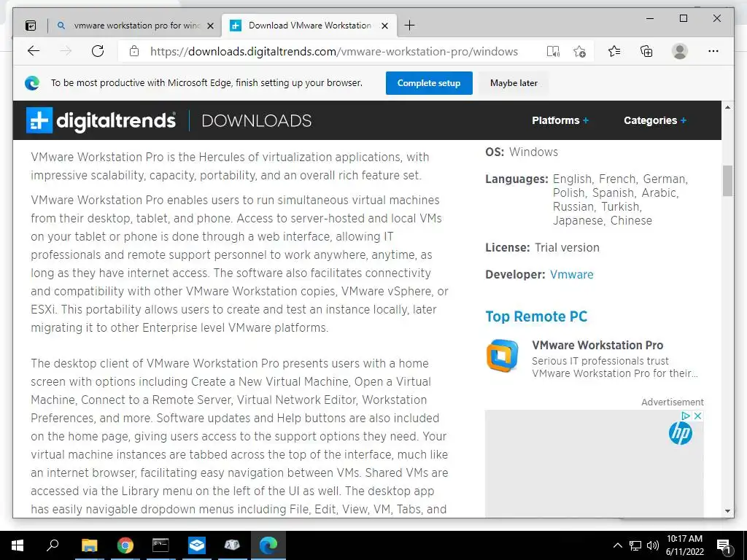Open the blue box app on the taskbar
Image resolution: width=747 pixels, height=560 pixels.
click(197, 545)
